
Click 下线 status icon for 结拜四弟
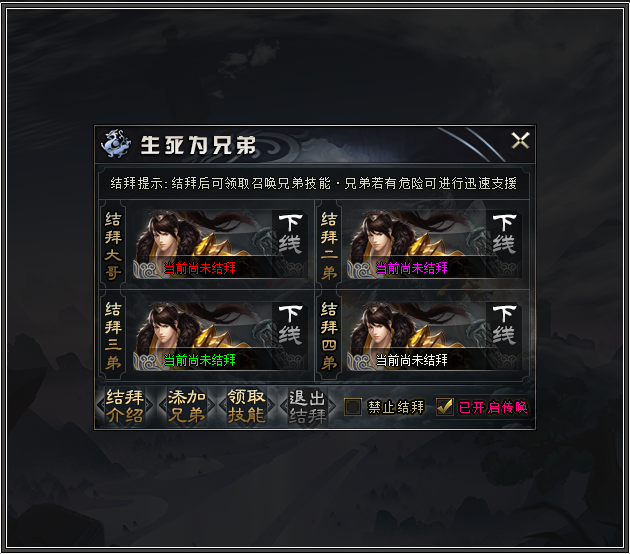(504, 325)
